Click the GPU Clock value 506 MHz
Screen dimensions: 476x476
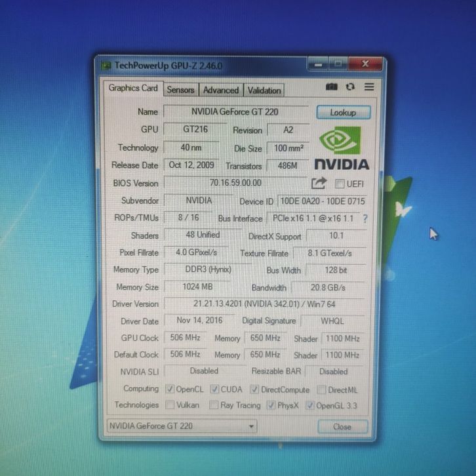(185, 338)
